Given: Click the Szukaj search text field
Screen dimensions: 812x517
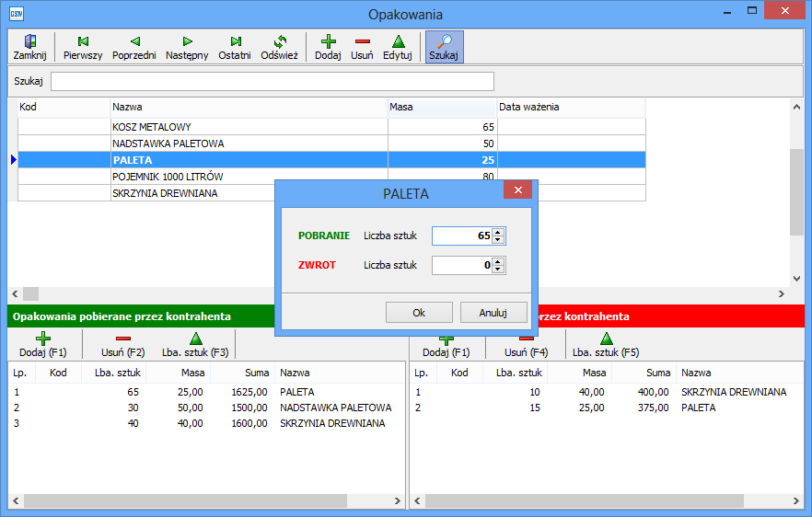Looking at the screenshot, I should 272,82.
